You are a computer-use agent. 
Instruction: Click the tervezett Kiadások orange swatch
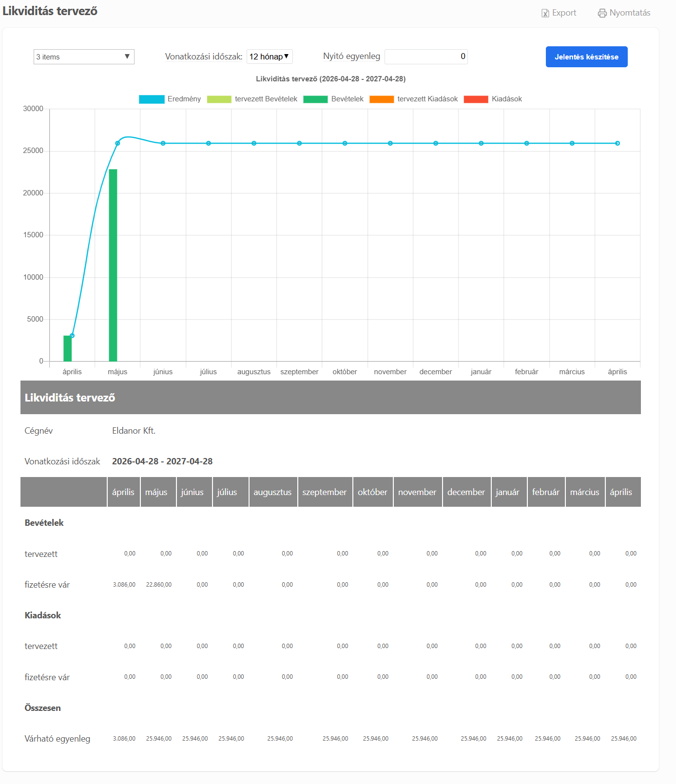382,99
